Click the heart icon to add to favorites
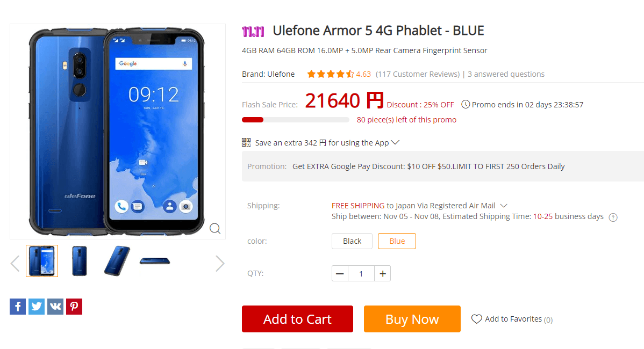Screen dimensions: 644x349 [476, 319]
